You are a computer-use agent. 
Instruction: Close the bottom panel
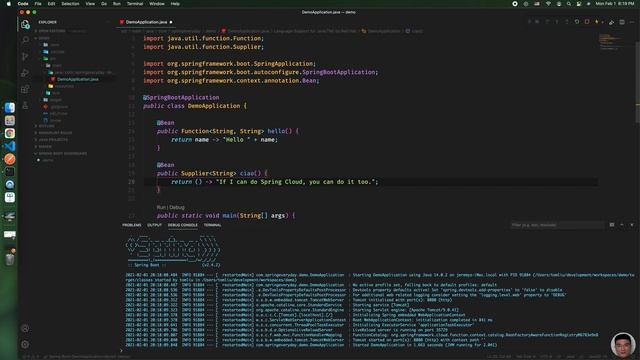632,225
